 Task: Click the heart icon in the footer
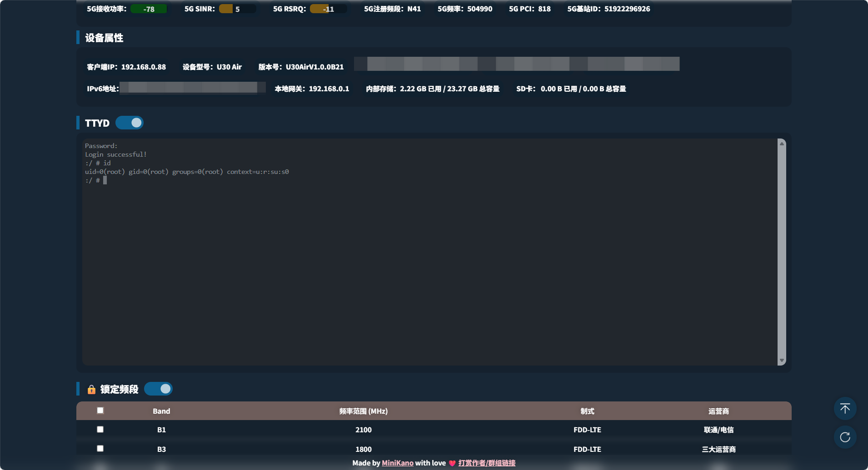pyautogui.click(x=452, y=463)
